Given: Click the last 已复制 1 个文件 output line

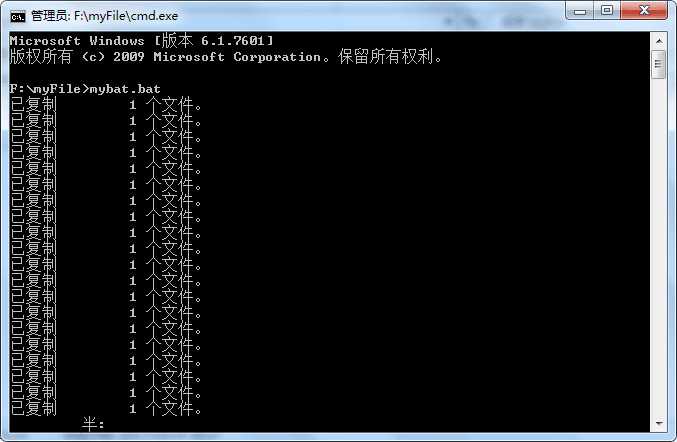Looking at the screenshot, I should pyautogui.click(x=106, y=408).
